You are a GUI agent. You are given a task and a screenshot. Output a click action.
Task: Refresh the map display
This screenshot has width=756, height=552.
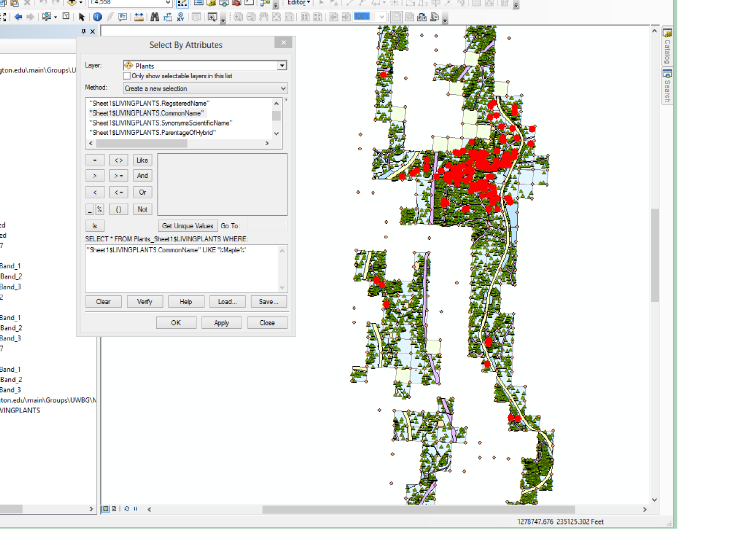click(127, 508)
